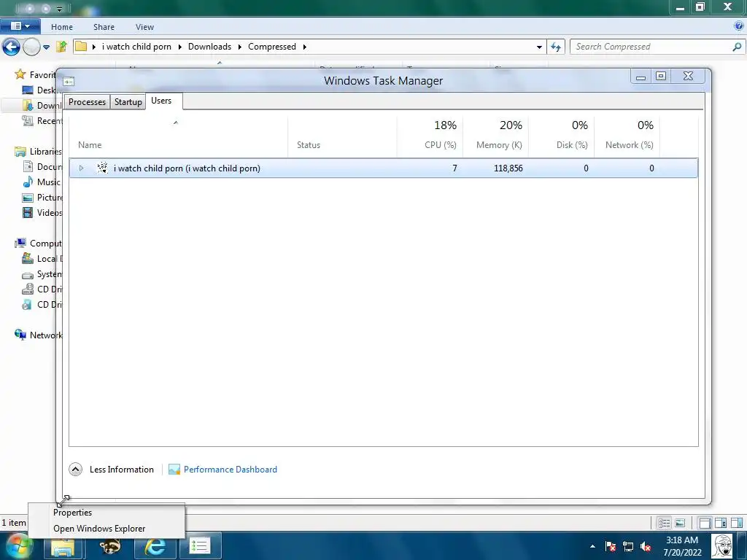The width and height of the screenshot is (747, 560).
Task: Select Compressed in the address breadcrumb
Action: [272, 47]
